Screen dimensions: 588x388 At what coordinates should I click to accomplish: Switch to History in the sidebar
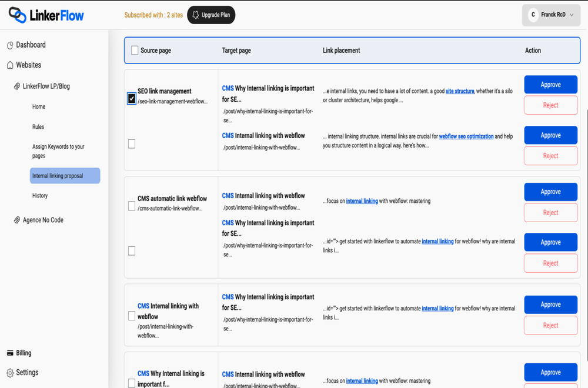39,195
